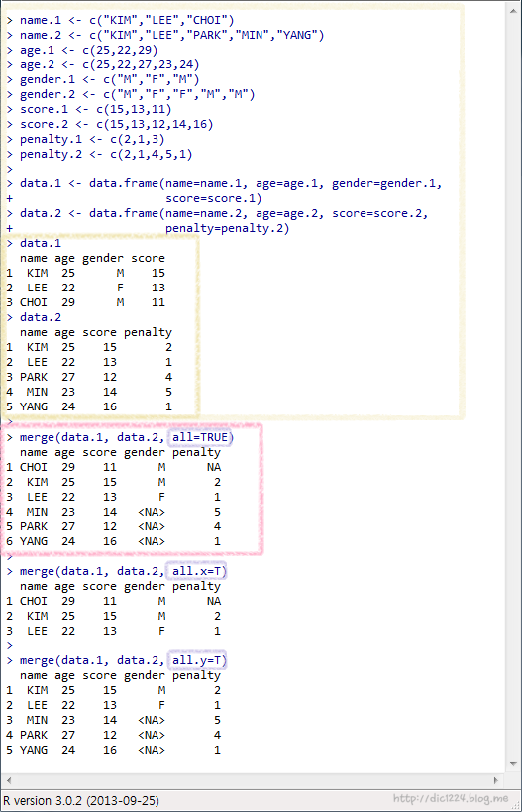Screen dimensions: 522x812
Task: Click the vertical scrollbar track
Action: tap(513, 388)
